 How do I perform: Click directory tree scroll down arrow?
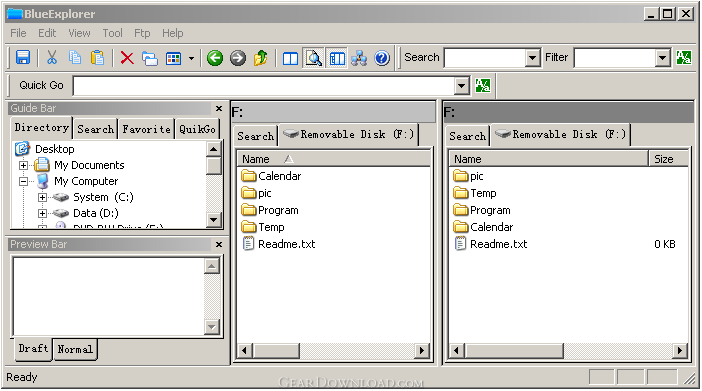point(214,220)
